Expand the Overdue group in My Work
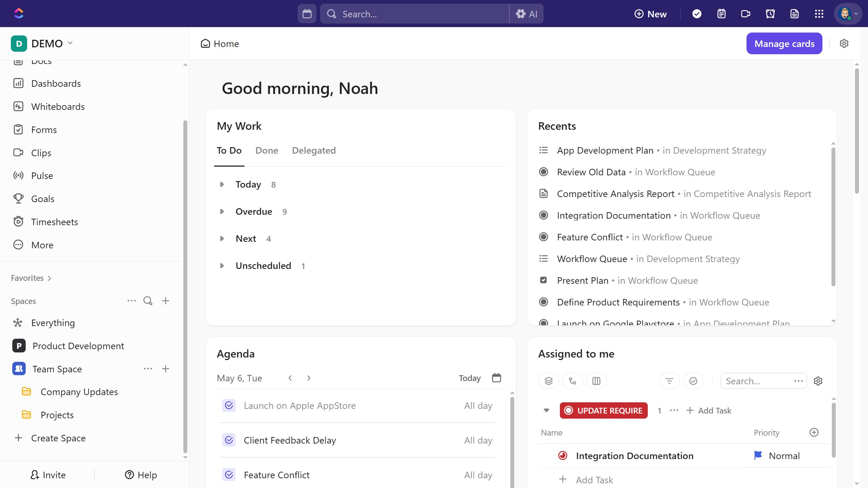 (222, 211)
